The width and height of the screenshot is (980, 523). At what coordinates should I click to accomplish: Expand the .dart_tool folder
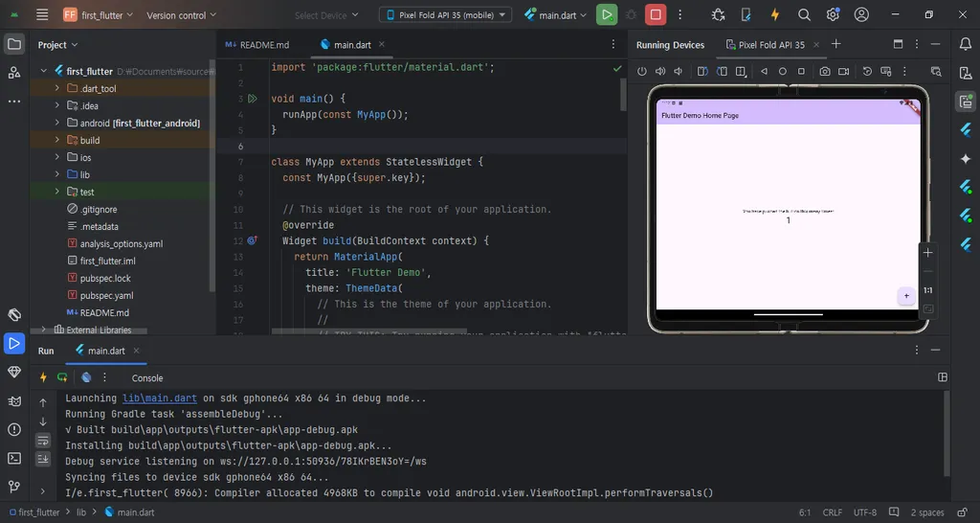click(x=56, y=88)
